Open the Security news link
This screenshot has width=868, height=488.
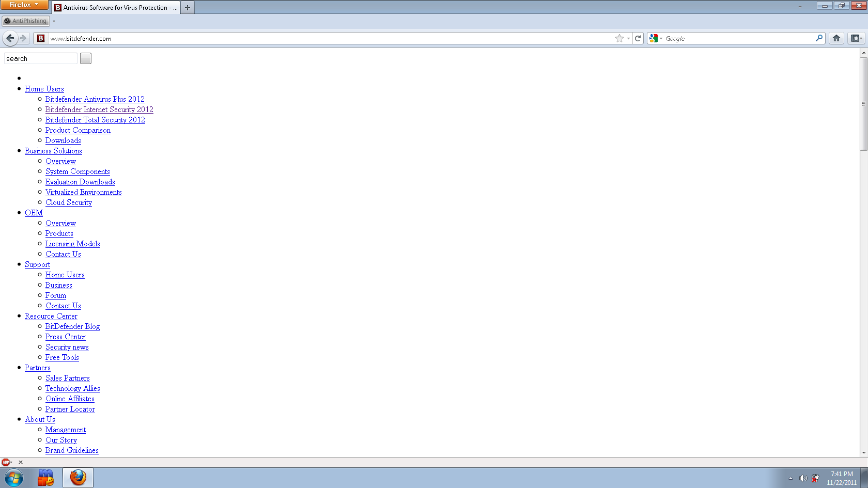coord(67,347)
